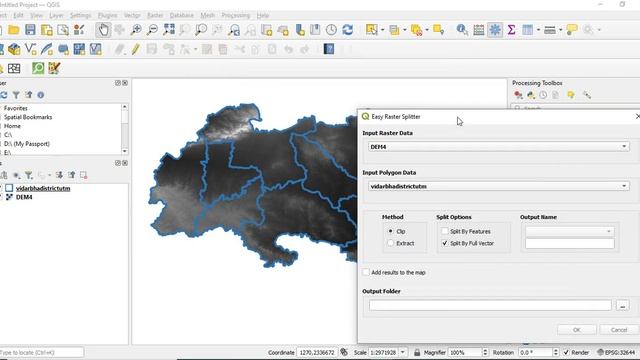The image size is (640, 360).
Task: Toggle the Render checkbox
Action: [566, 352]
